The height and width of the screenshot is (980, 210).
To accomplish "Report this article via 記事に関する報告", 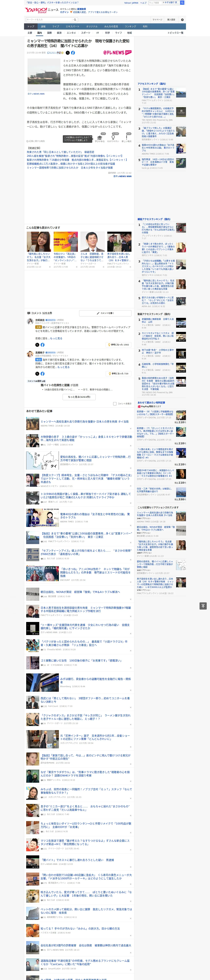I will coord(35,141).
